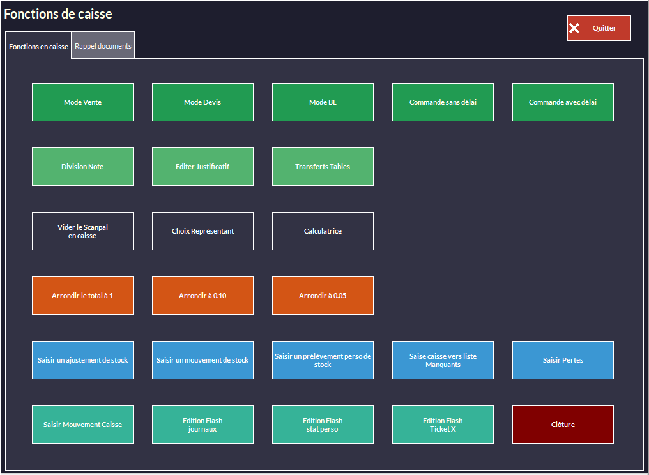The width and height of the screenshot is (649, 475).
Task: Select Arrondir à 0.10
Action: [202, 296]
